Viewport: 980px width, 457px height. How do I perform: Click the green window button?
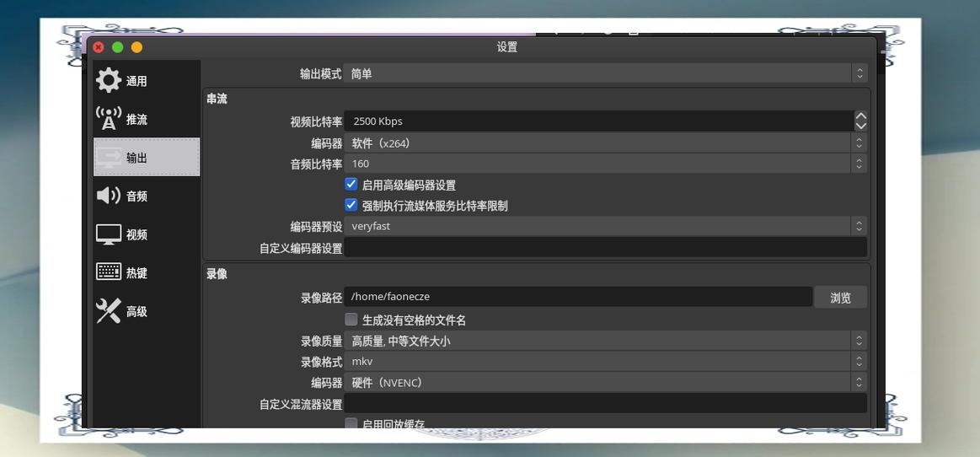(117, 47)
